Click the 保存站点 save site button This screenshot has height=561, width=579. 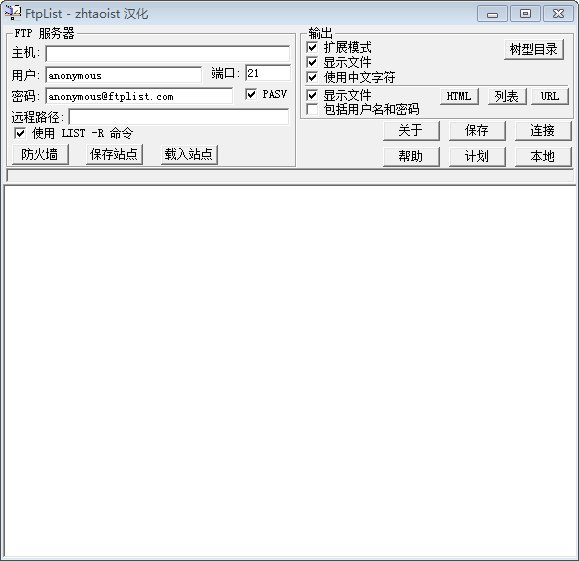click(x=114, y=154)
